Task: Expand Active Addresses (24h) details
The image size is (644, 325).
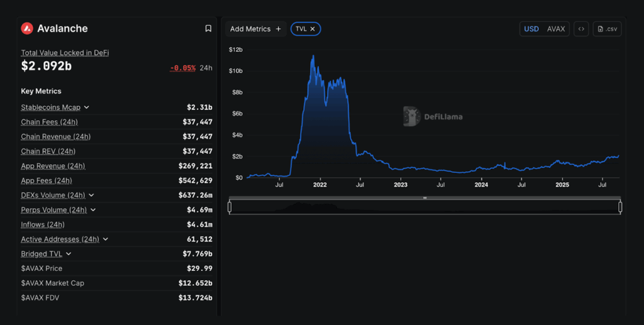Action: tap(106, 240)
